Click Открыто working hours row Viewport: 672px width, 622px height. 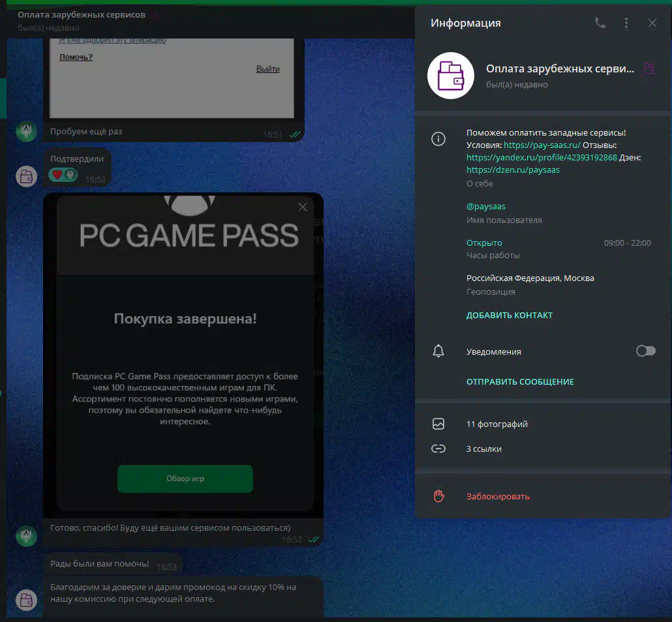pos(558,248)
